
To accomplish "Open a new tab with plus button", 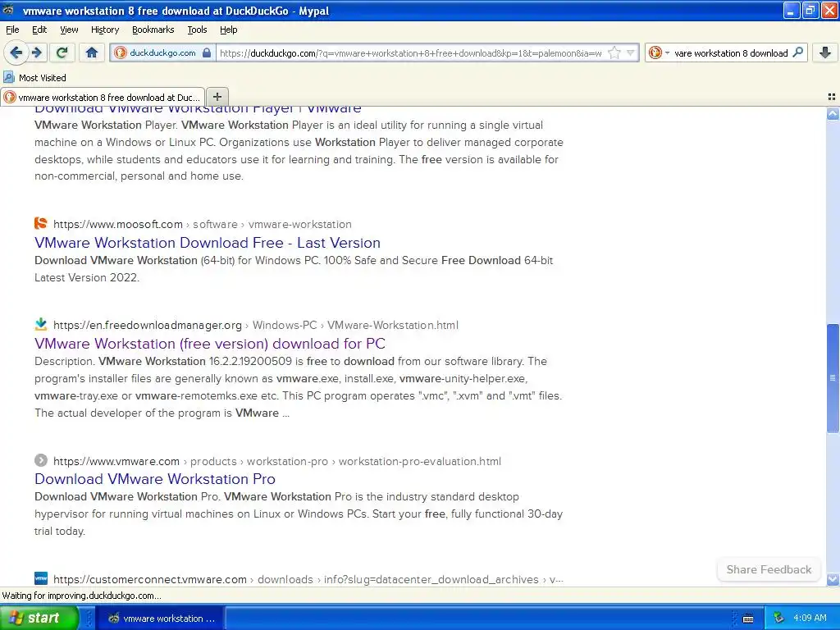I will [217, 97].
